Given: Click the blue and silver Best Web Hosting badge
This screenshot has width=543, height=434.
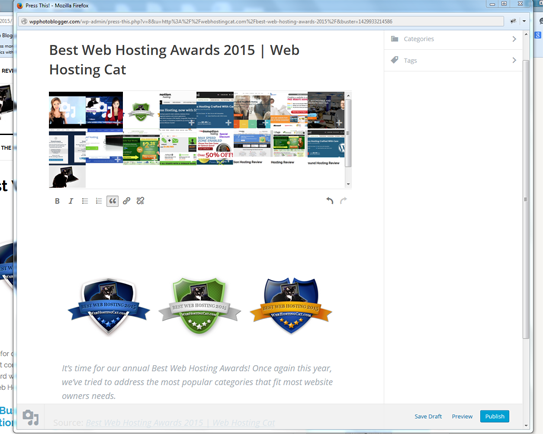Looking at the screenshot, I should point(108,307).
